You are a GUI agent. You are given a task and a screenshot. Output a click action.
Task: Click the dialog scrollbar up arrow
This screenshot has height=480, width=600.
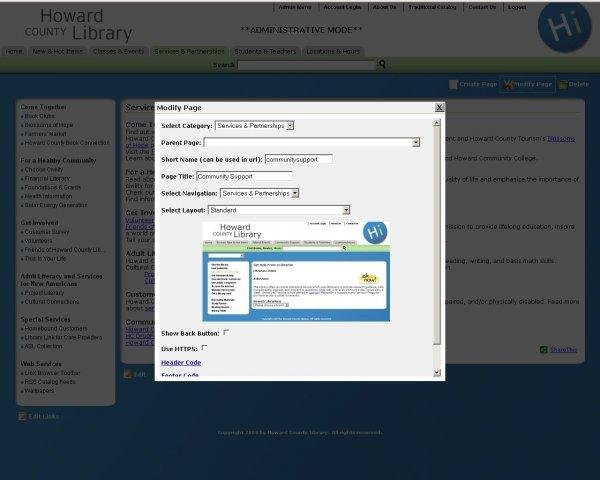point(437,123)
